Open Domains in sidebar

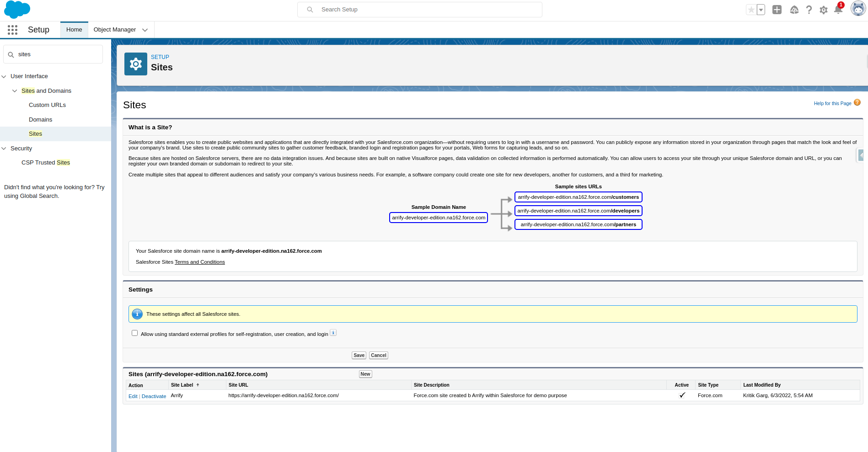click(x=40, y=120)
